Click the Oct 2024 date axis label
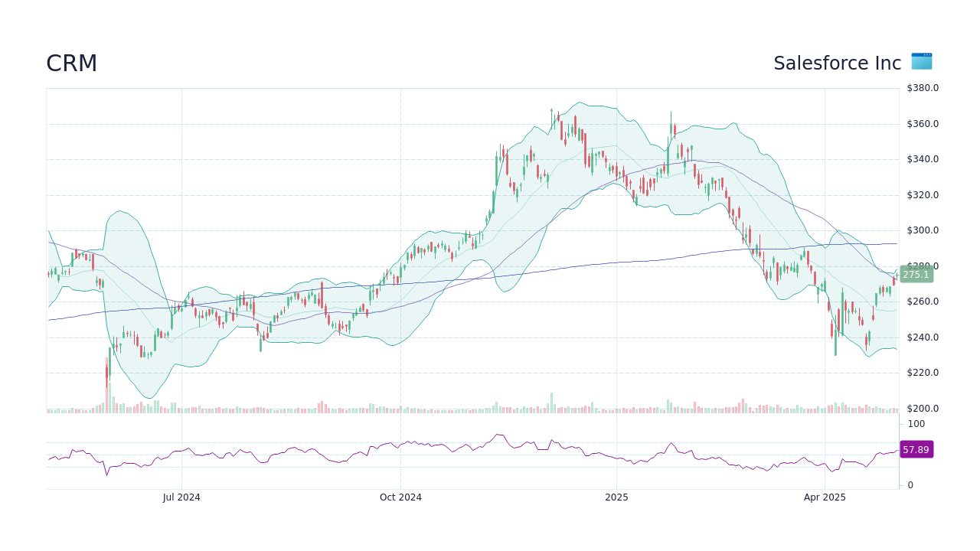980x551 pixels. [x=400, y=497]
